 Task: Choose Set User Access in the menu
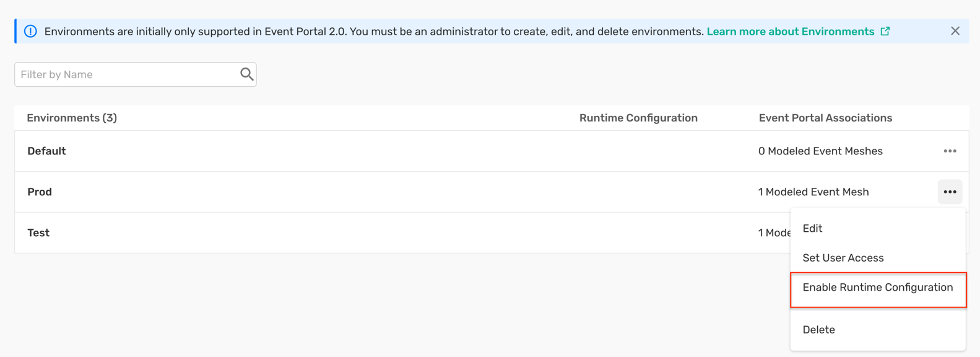coord(843,258)
